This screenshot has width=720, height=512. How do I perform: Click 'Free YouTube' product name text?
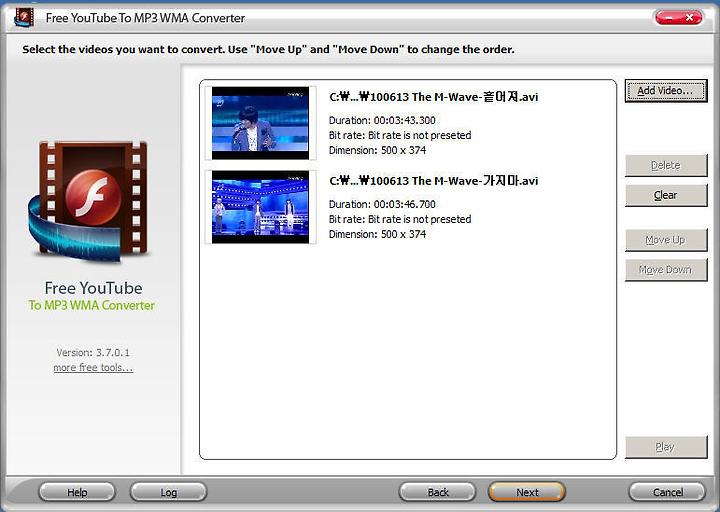pyautogui.click(x=93, y=288)
